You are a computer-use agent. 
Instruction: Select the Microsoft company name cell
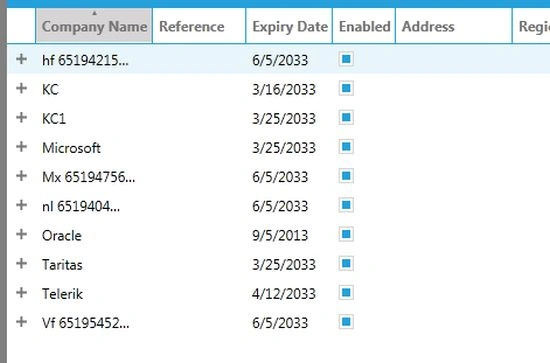pos(71,148)
